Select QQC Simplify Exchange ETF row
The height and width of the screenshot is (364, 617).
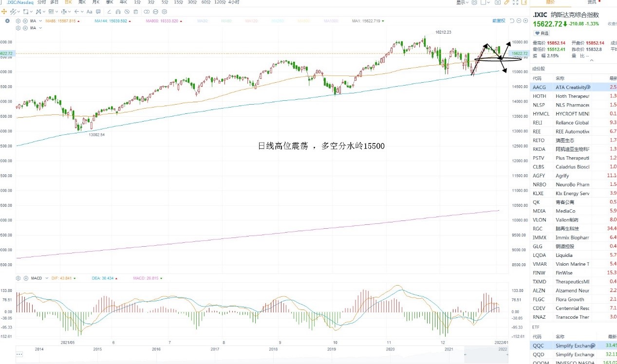click(x=574, y=346)
